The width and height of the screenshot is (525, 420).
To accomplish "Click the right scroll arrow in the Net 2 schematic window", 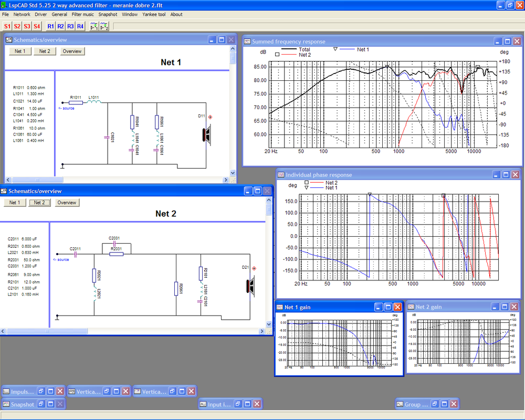I will coord(262,331).
